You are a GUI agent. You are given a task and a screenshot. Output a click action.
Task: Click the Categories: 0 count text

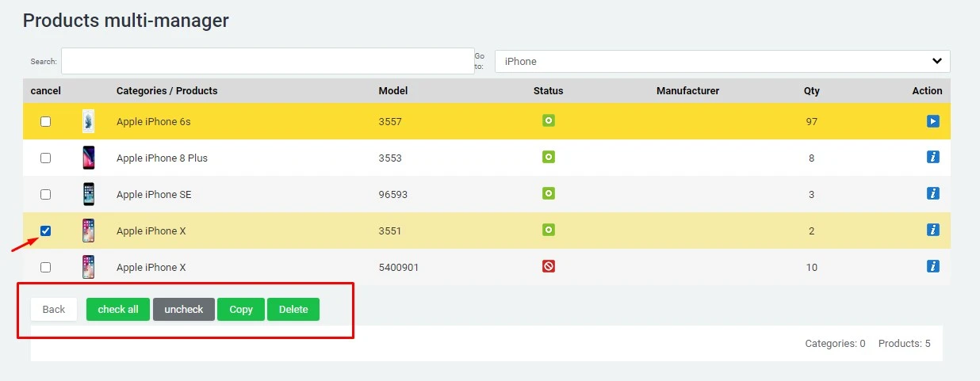(x=835, y=344)
